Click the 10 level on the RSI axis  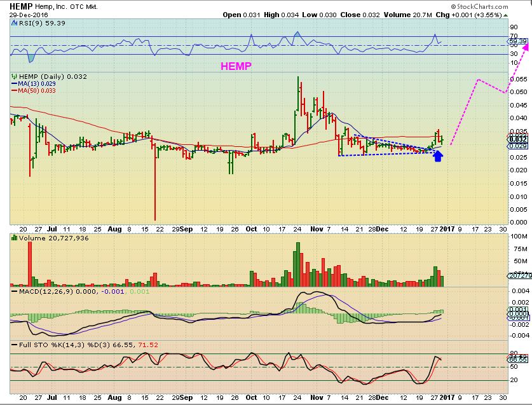pyautogui.click(x=514, y=63)
